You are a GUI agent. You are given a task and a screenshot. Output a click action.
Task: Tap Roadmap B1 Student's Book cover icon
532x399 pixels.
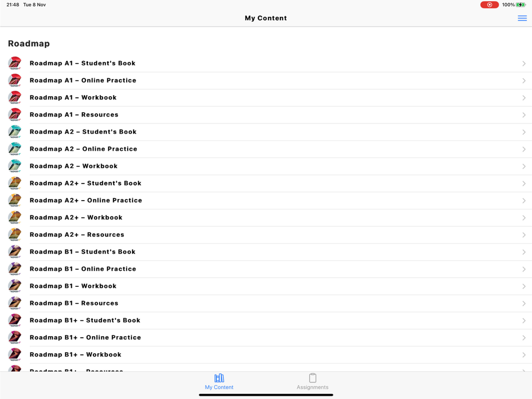tap(14, 252)
